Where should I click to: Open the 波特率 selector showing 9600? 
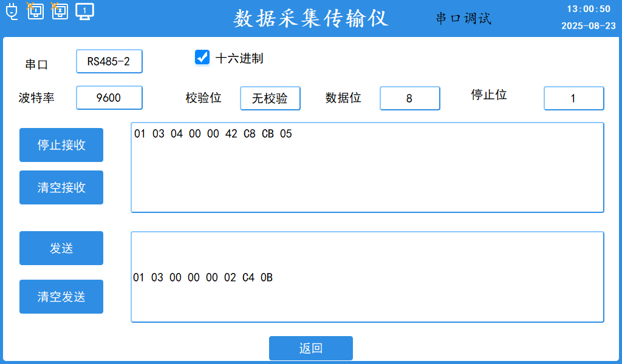click(x=109, y=98)
